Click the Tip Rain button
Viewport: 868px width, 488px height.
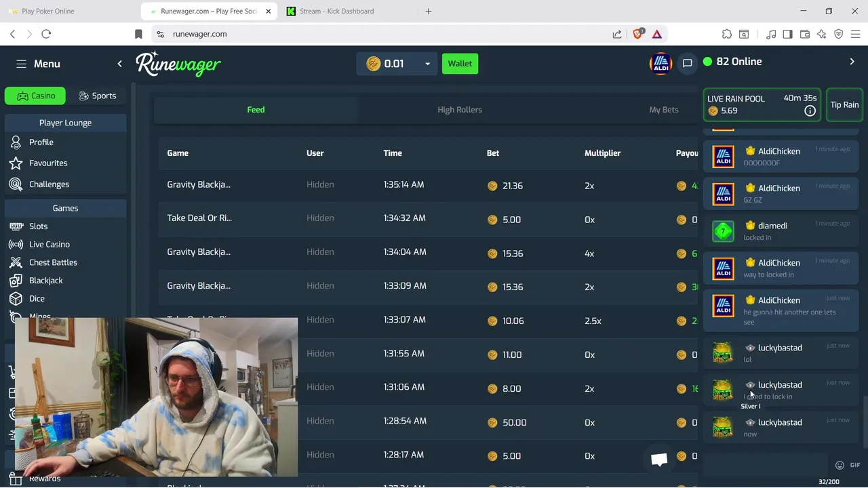coord(844,105)
